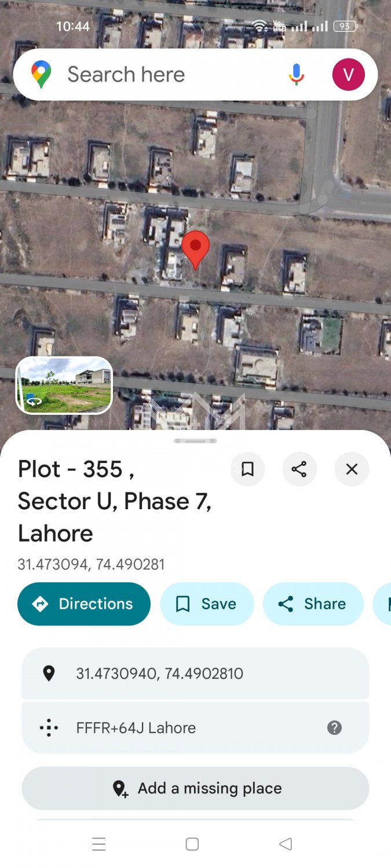The image size is (391, 868).
Task: Open the plus code help question icon
Action: pyautogui.click(x=334, y=727)
